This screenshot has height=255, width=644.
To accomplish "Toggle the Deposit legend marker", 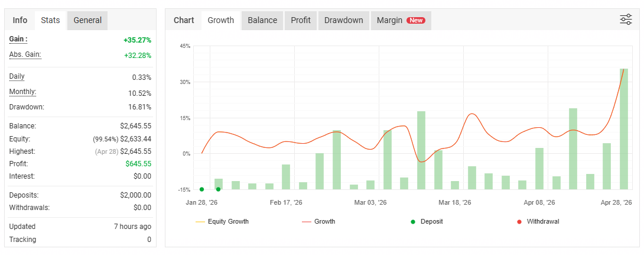I will (x=427, y=222).
